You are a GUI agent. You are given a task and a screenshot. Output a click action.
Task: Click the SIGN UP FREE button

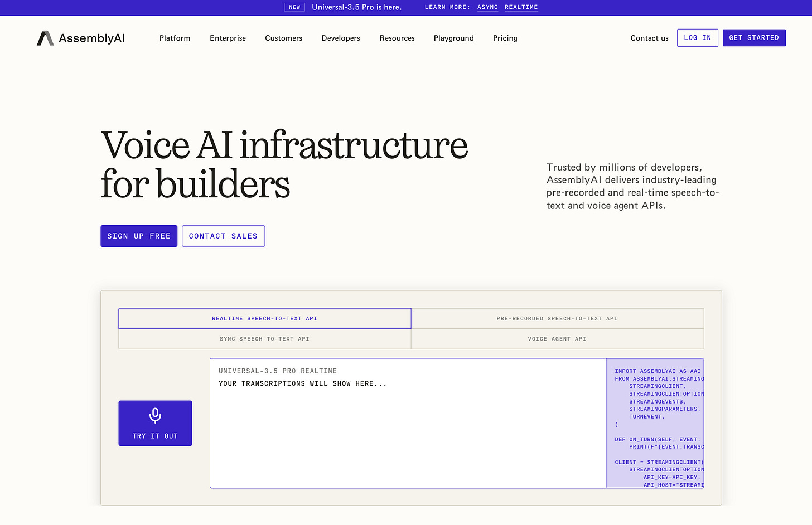[139, 236]
